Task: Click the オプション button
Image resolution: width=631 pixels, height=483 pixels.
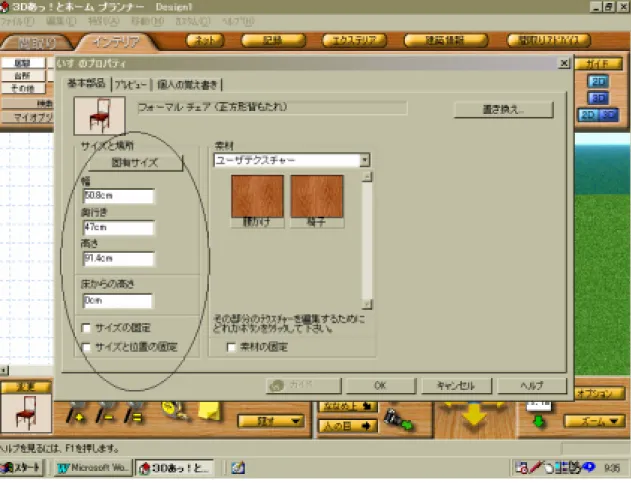Action: (x=600, y=393)
